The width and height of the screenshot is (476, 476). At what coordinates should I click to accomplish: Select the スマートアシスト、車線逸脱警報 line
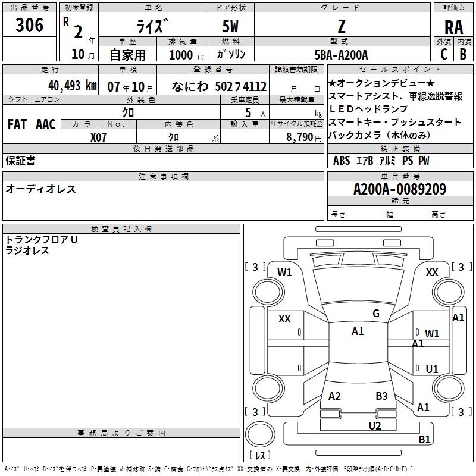tap(396, 96)
